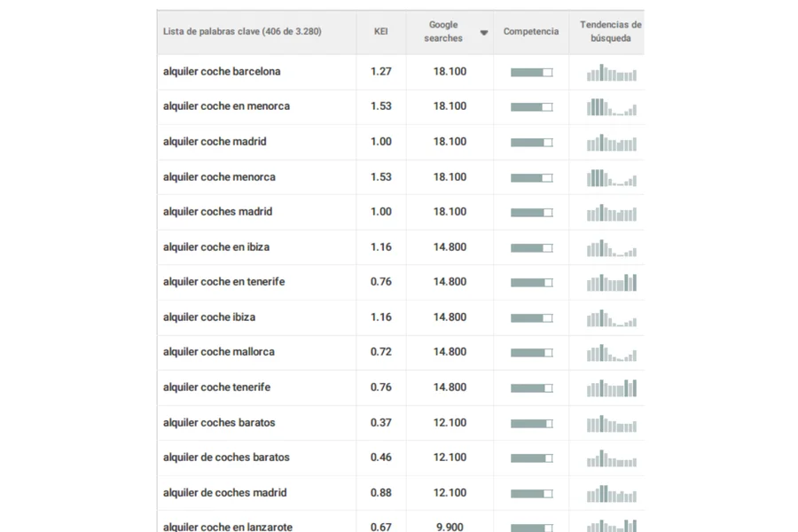This screenshot has height=532, width=798.
Task: Select keyword alquiler de coches baratos
Action: point(226,458)
